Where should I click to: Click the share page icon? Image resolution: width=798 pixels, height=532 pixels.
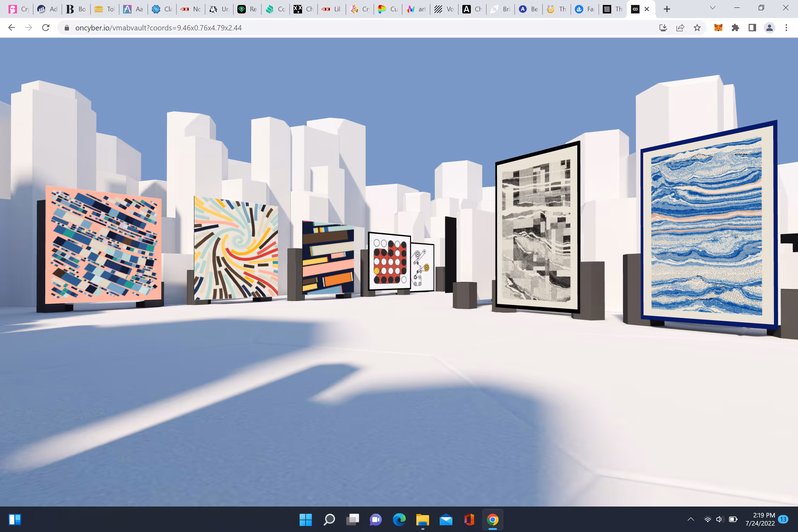click(680, 28)
